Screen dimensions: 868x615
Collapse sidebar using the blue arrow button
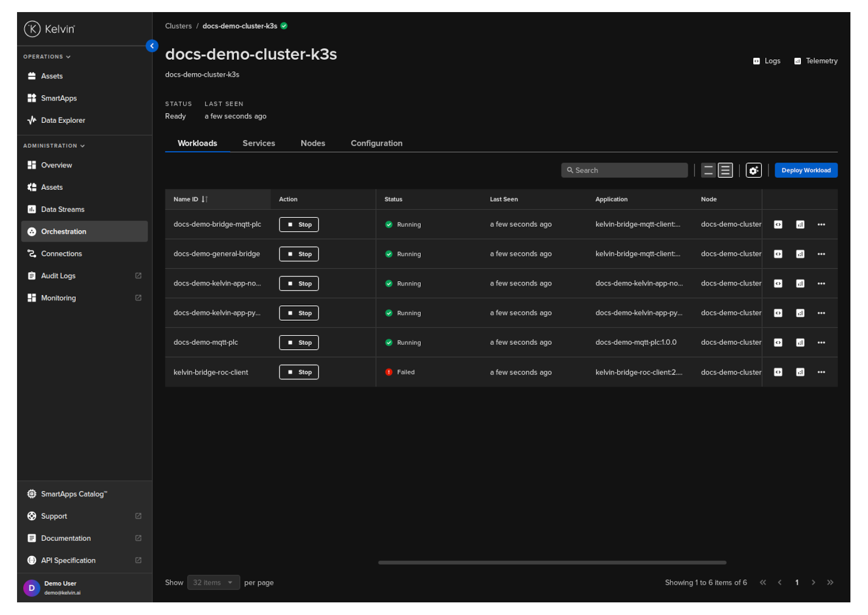pyautogui.click(x=152, y=46)
